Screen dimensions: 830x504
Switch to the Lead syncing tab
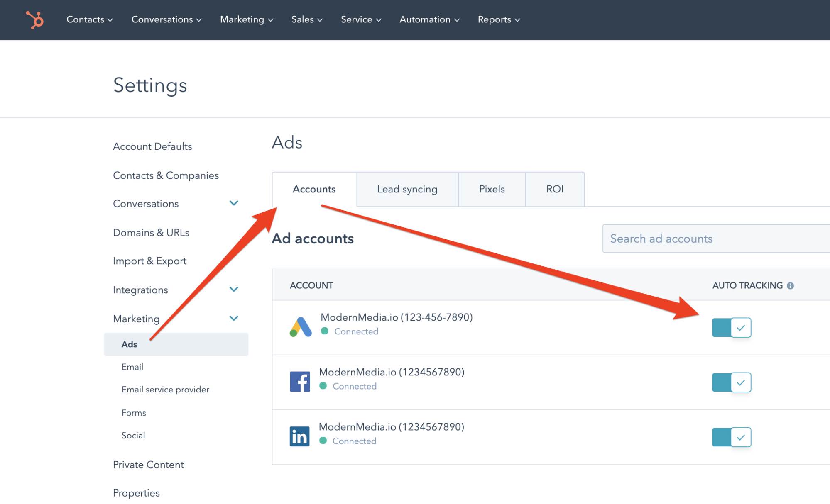click(407, 188)
